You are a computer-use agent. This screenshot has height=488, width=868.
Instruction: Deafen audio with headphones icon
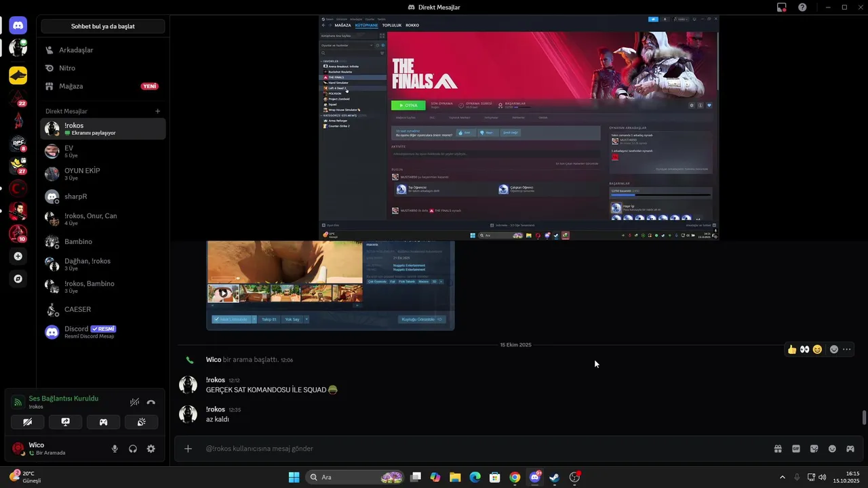133,449
